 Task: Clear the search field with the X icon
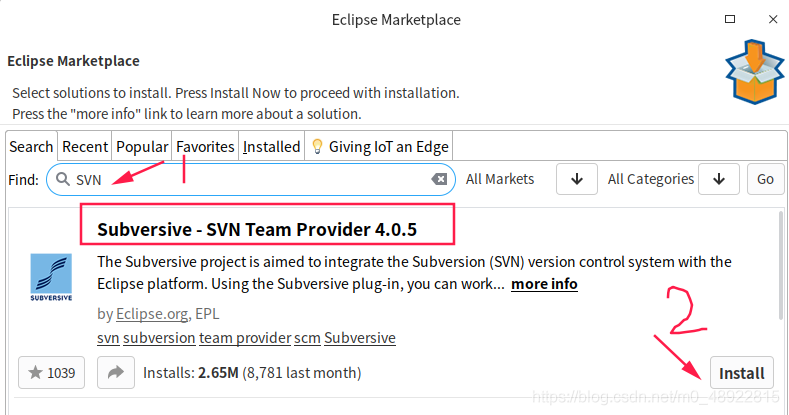coord(439,179)
